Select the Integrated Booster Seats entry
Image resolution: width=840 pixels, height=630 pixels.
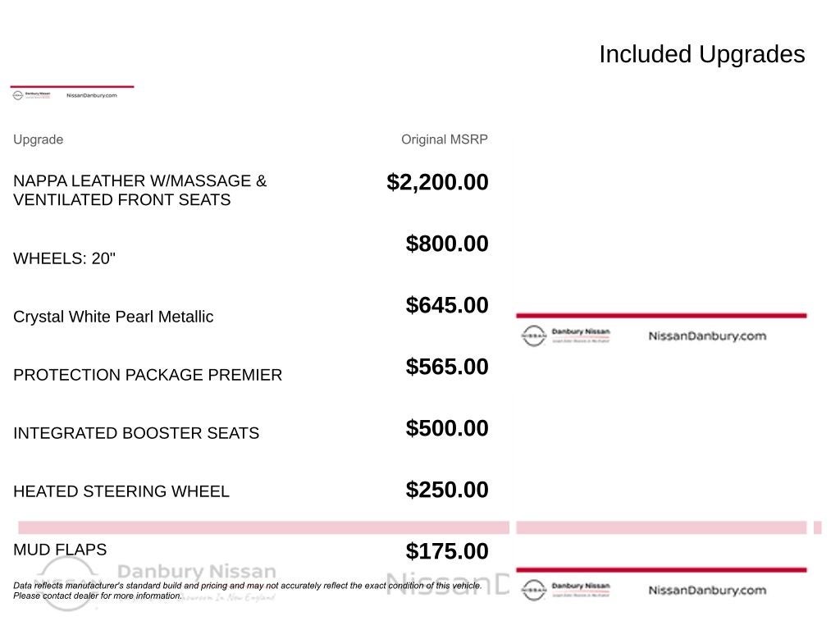(x=136, y=433)
